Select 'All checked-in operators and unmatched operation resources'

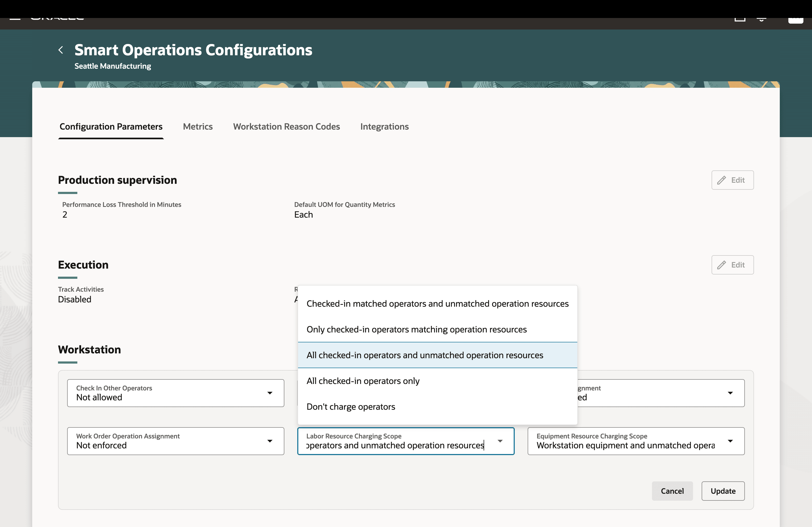[438, 355]
